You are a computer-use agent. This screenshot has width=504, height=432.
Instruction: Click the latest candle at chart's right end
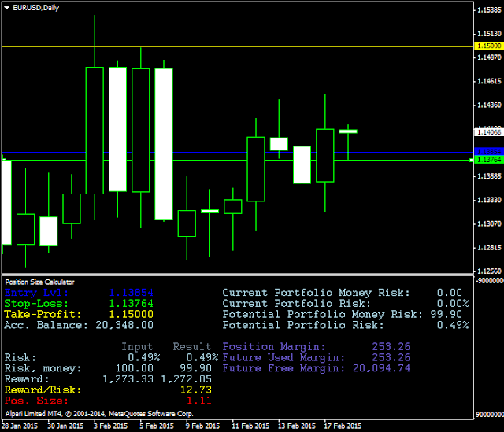348,131
